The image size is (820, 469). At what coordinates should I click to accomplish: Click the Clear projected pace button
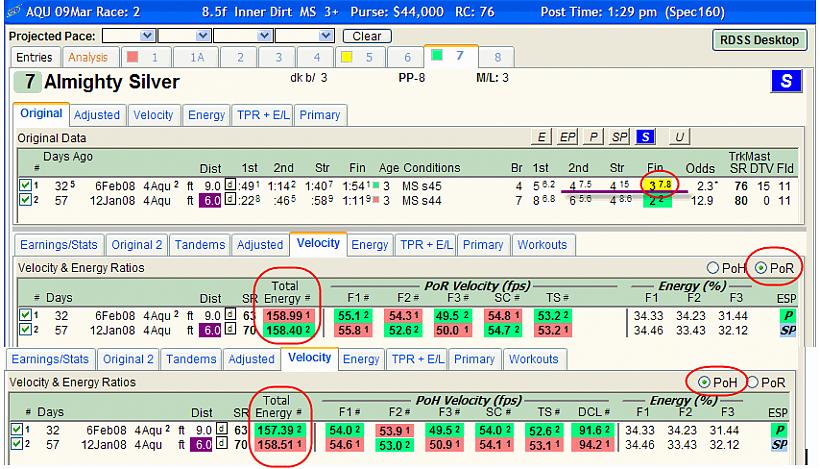click(x=367, y=36)
